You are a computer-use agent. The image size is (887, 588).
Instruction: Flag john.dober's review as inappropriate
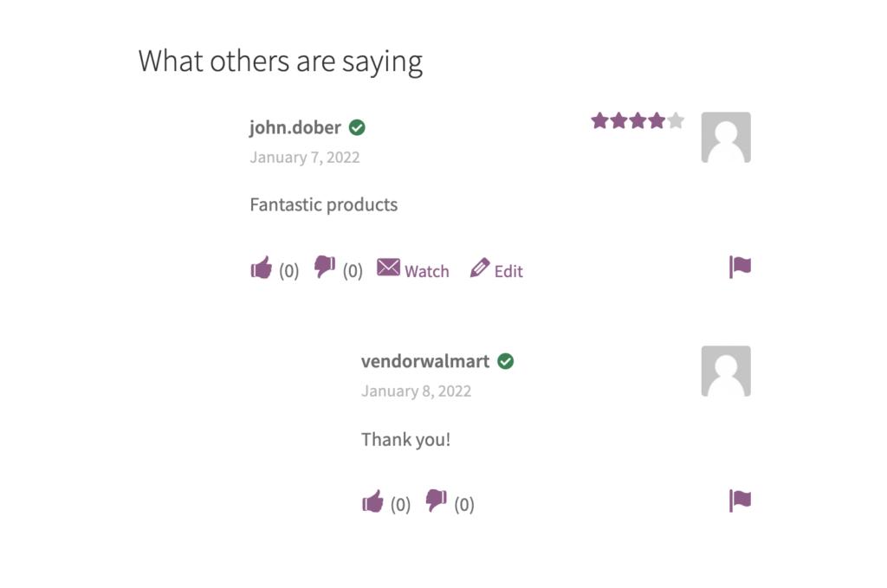(x=740, y=267)
